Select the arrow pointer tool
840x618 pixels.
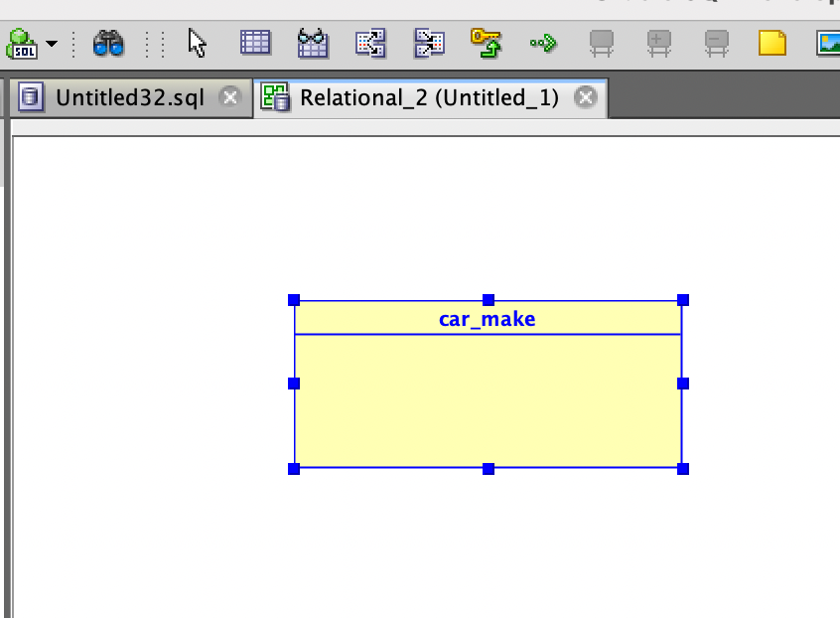point(198,44)
